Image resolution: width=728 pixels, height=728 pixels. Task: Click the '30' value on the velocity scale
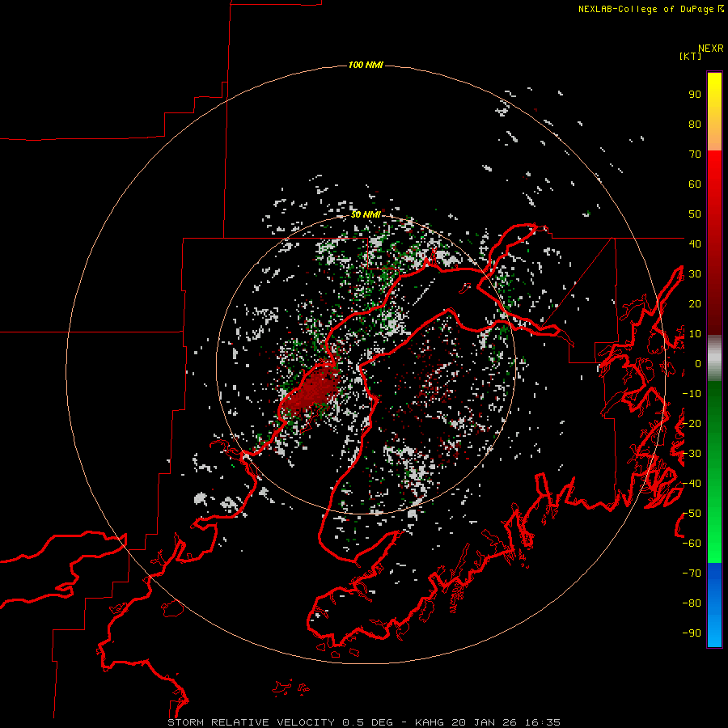[695, 274]
